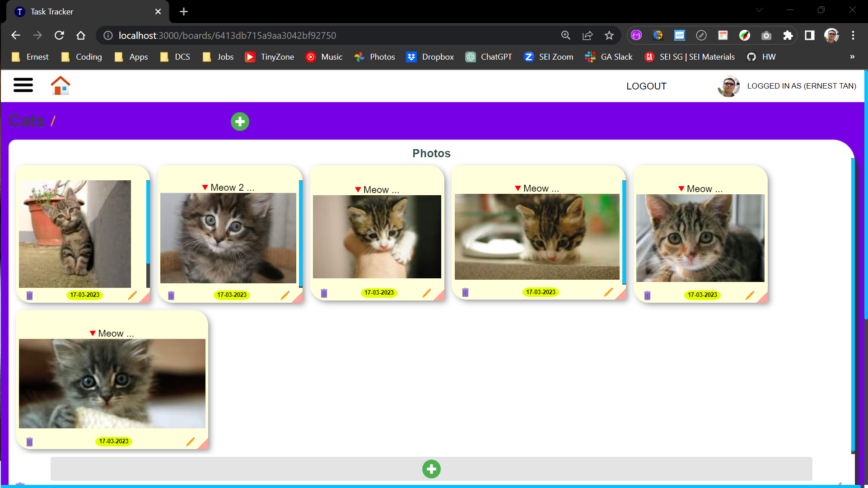The image size is (868, 488).
Task: Open the hamburger menu
Action: click(x=23, y=85)
